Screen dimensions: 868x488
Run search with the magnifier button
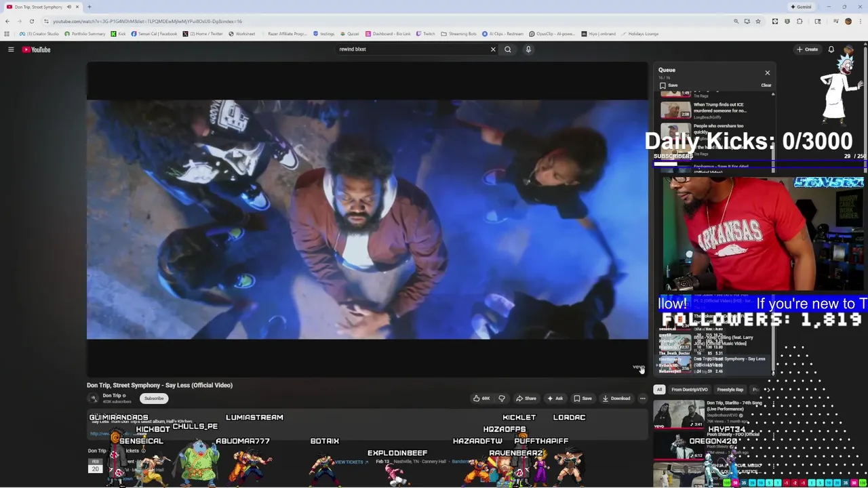click(507, 49)
